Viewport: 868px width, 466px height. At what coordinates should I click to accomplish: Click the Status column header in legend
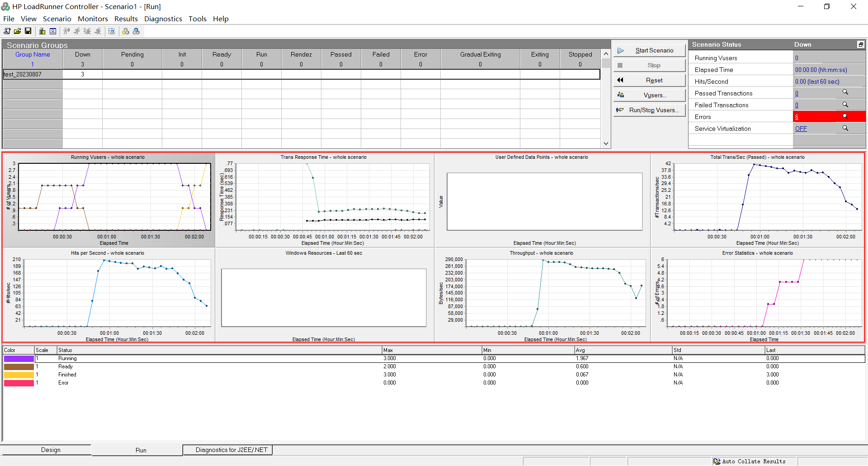point(219,350)
